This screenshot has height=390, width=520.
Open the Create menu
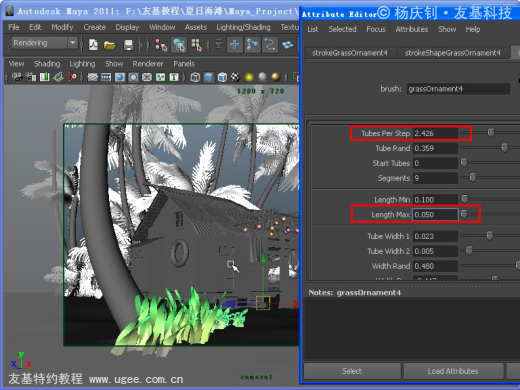pos(95,27)
